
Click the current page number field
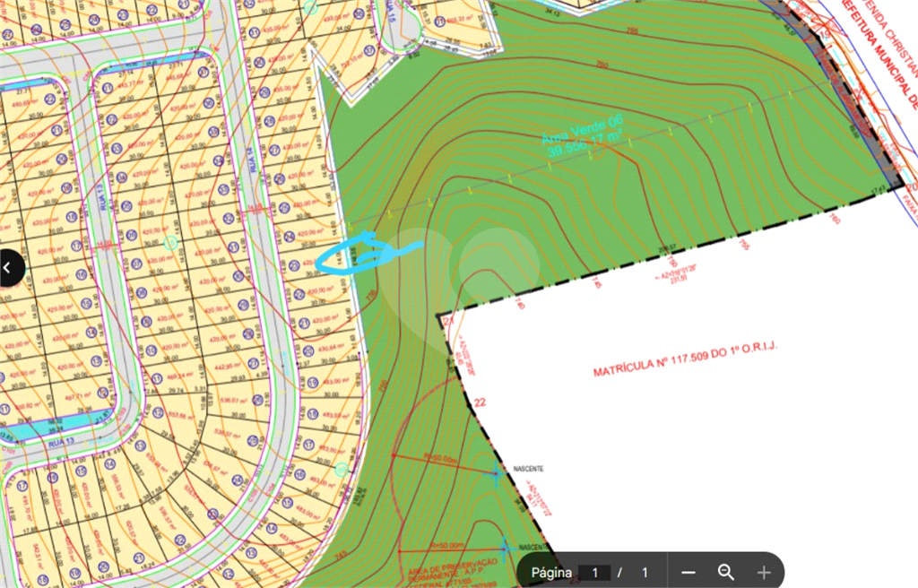click(594, 572)
